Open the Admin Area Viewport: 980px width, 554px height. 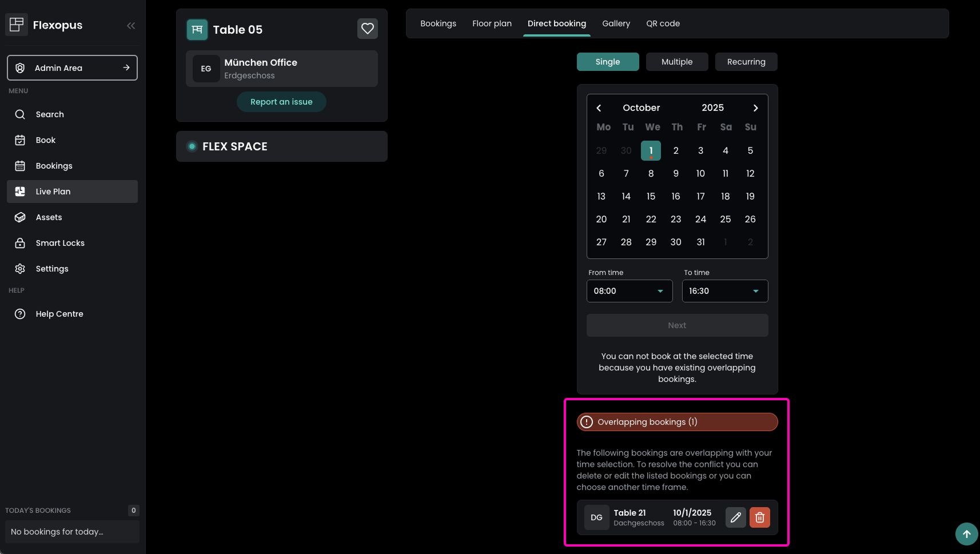(72, 68)
